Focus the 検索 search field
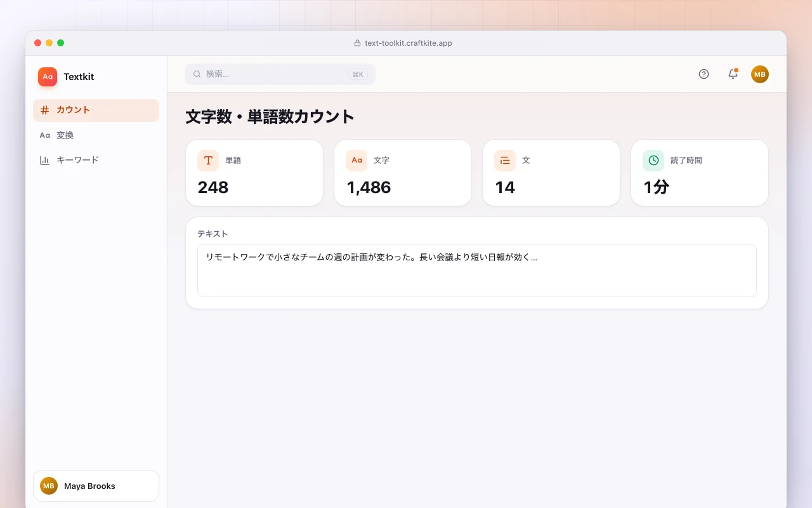Image resolution: width=812 pixels, height=508 pixels. (x=280, y=74)
